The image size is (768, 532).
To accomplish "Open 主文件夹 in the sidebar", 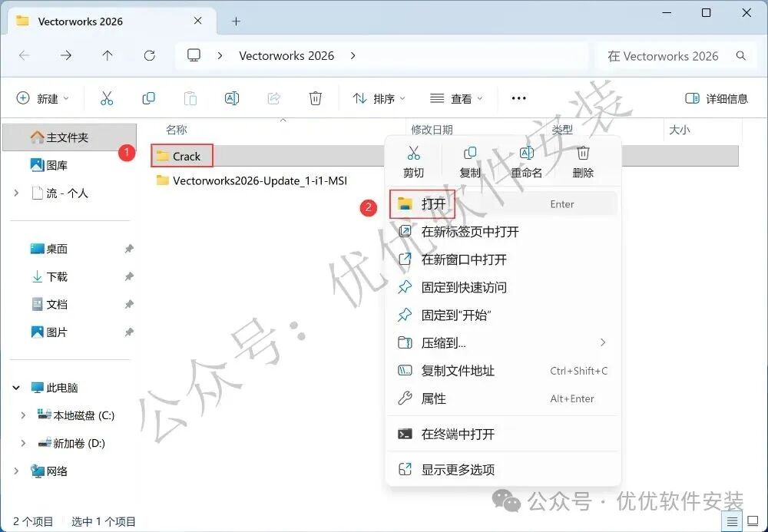I will 70,137.
